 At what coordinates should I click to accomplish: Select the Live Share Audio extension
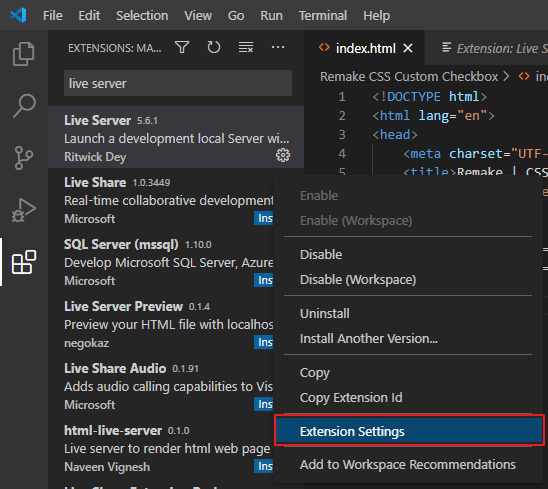[x=161, y=385]
